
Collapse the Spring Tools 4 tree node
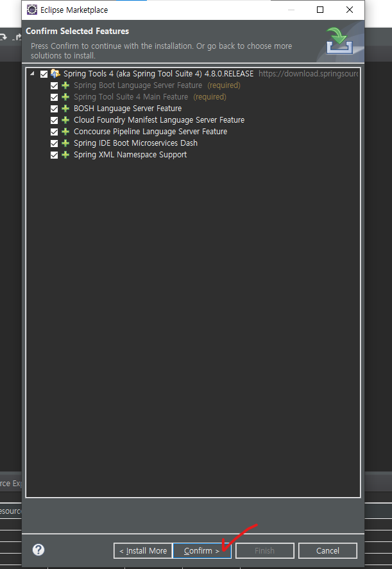[x=32, y=74]
